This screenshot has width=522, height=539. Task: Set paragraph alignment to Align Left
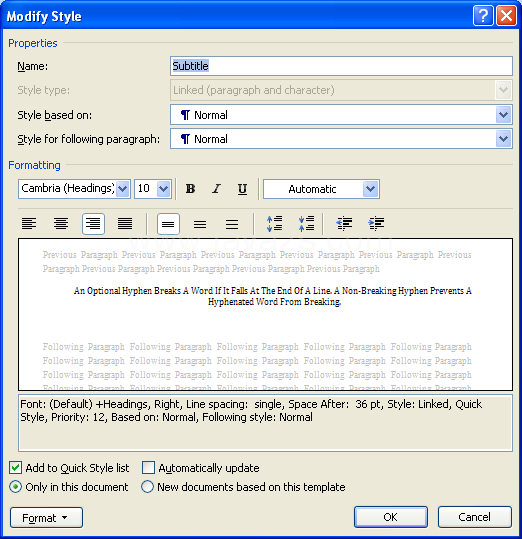[29, 224]
